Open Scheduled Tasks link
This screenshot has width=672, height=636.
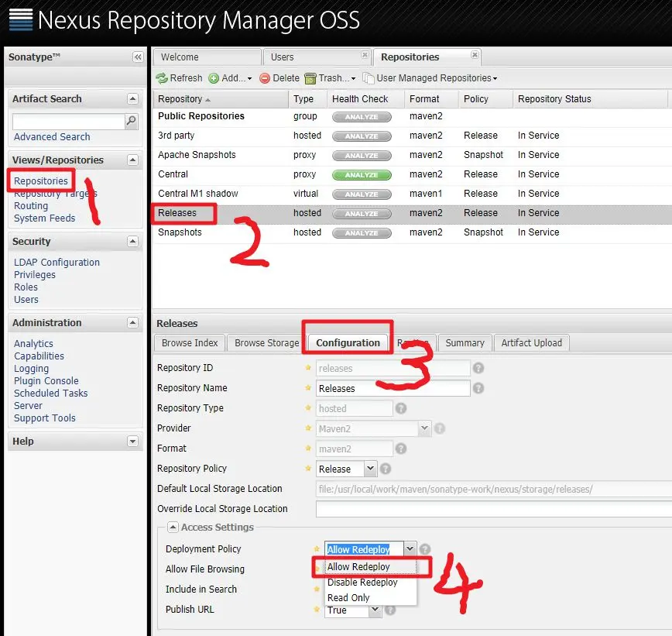[x=50, y=394]
